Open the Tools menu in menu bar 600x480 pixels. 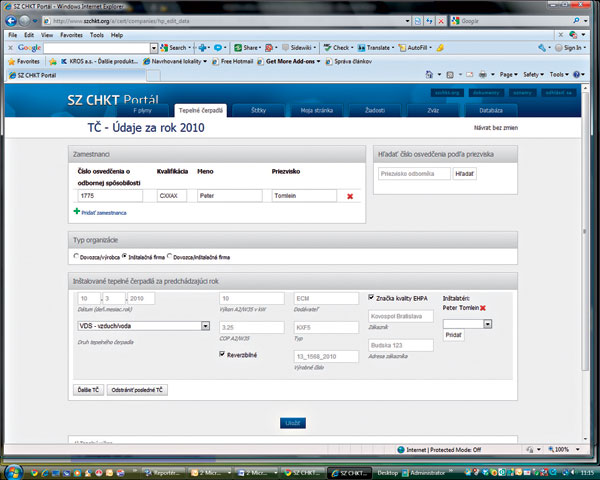pos(96,34)
